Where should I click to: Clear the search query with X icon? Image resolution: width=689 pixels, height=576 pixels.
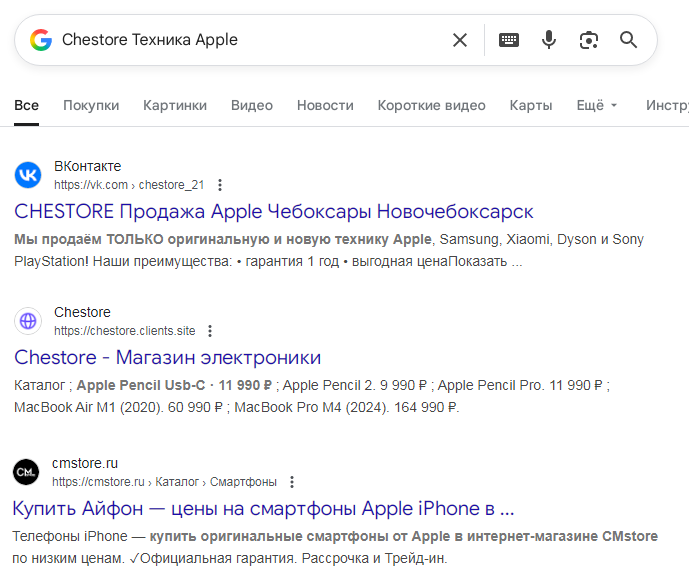tap(460, 40)
